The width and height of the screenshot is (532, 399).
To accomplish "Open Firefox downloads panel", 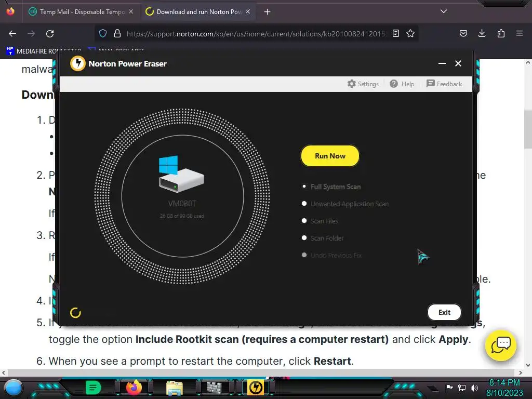I will tap(482, 33).
